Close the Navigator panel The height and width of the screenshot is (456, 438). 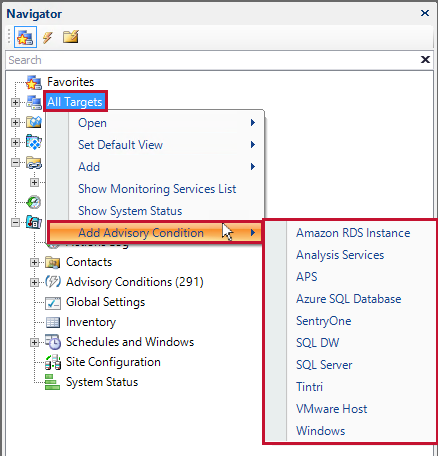(x=425, y=13)
